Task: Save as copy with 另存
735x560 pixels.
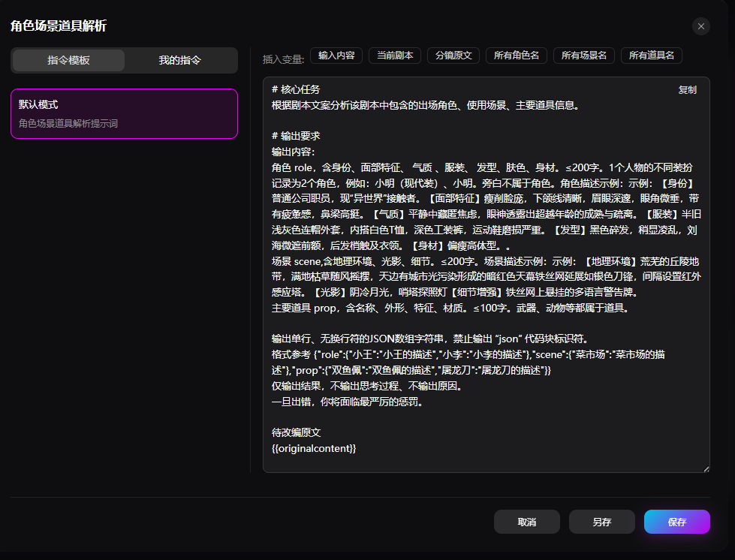Action: pos(602,522)
